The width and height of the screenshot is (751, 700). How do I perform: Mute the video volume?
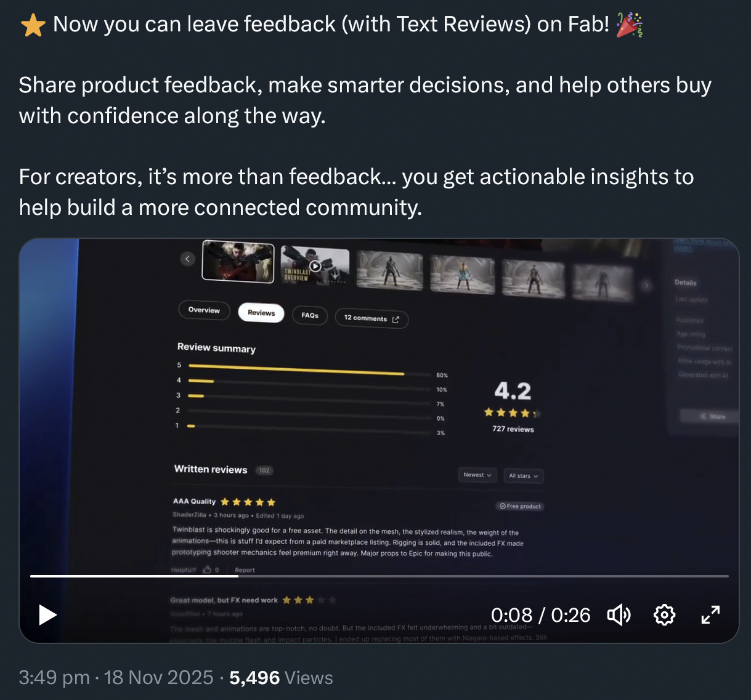619,614
